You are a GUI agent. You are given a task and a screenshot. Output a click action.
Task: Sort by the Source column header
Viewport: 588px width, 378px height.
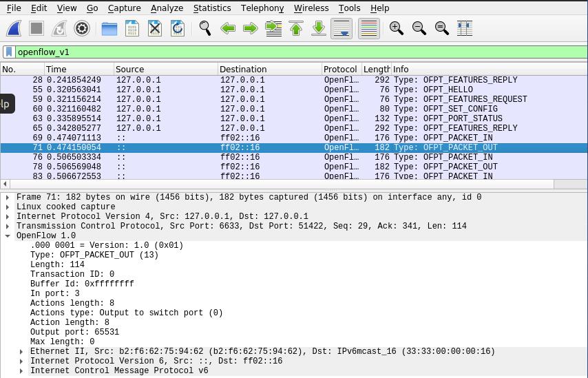point(166,69)
